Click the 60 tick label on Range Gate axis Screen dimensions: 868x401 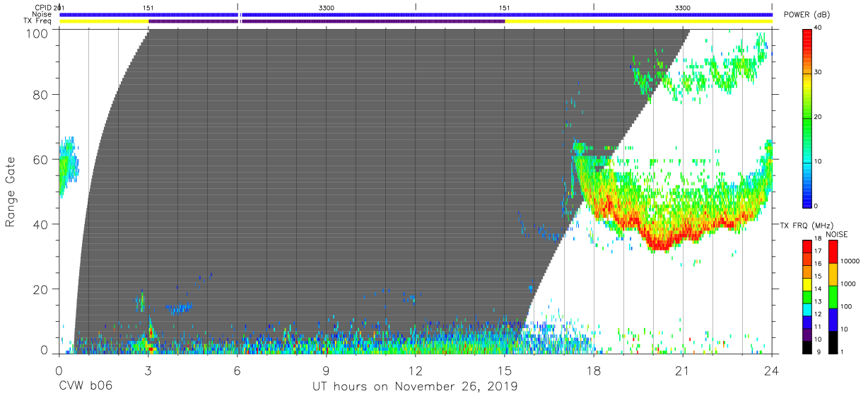pos(42,159)
